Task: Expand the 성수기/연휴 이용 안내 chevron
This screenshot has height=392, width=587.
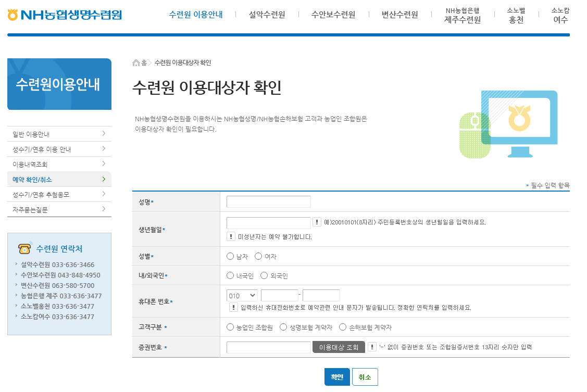Action: click(104, 149)
